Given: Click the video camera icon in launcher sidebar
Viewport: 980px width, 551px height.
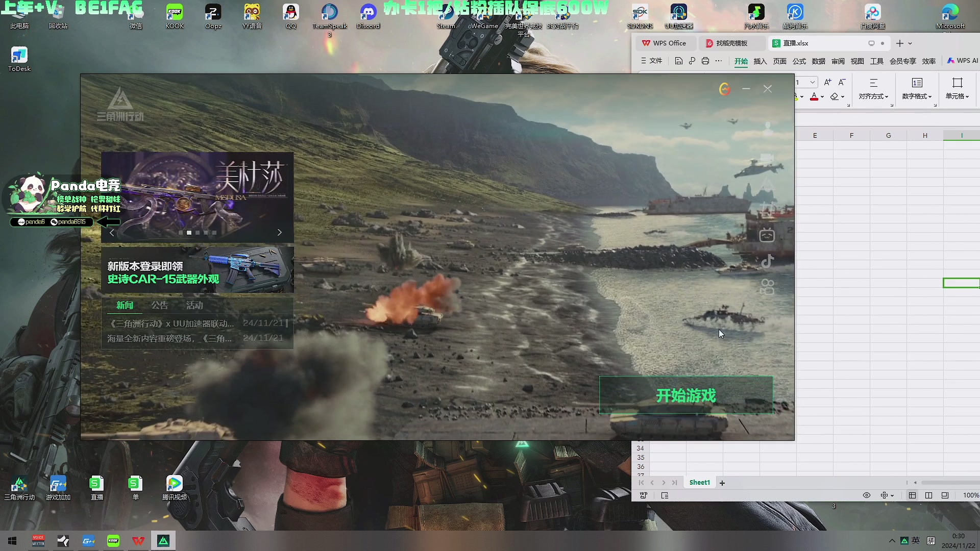Looking at the screenshot, I should click(767, 158).
